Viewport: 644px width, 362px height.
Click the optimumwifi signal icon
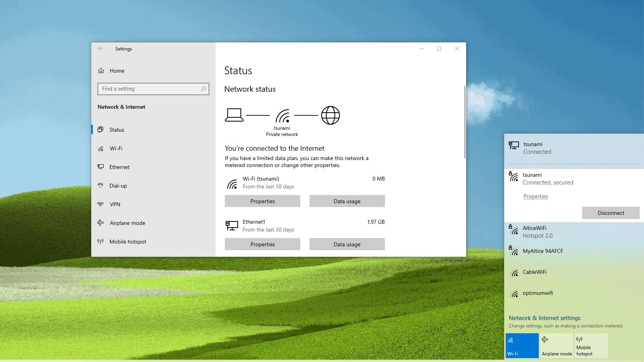coord(514,294)
